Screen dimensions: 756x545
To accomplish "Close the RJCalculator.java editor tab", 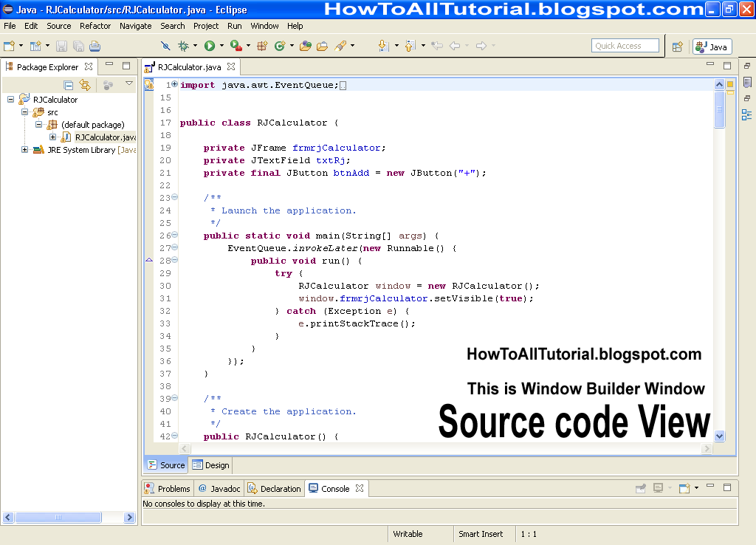I will pyautogui.click(x=231, y=66).
